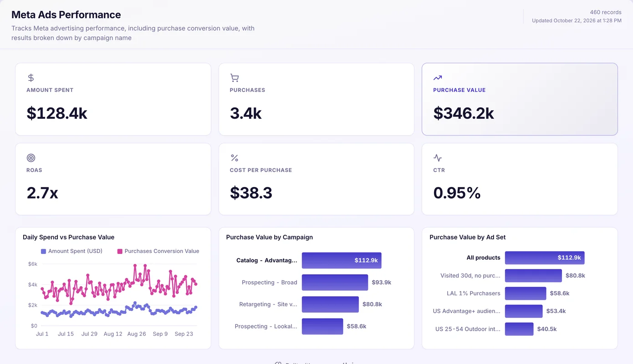Select the All products ad set bar
Screen dimensions: 633x364
coord(545,258)
